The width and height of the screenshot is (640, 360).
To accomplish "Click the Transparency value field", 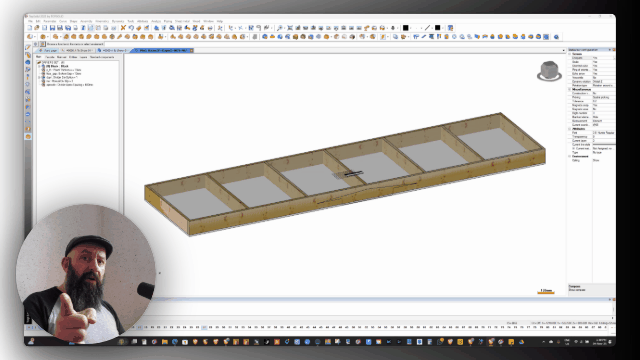I will click(603, 137).
